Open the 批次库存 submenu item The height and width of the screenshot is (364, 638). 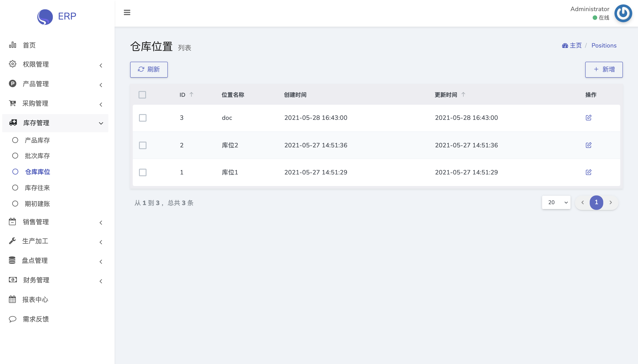click(x=37, y=156)
